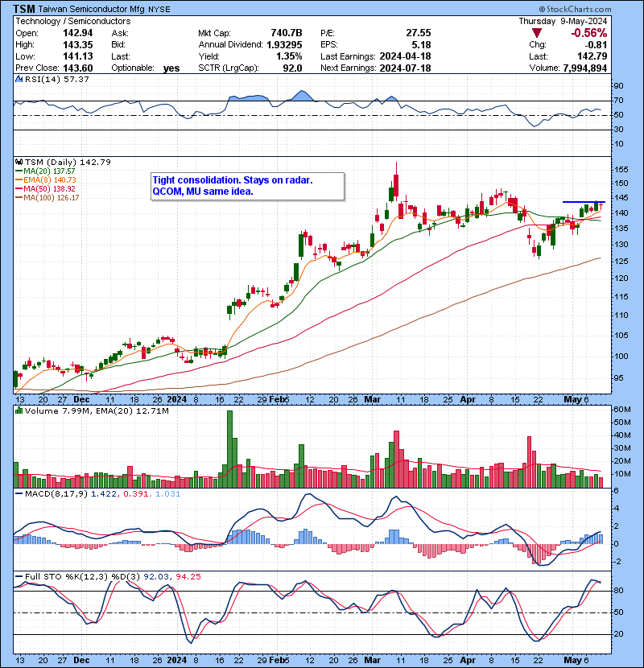Screen dimensions: 644x668
Task: Click the tallest green volume bar in January
Action: pos(229,449)
